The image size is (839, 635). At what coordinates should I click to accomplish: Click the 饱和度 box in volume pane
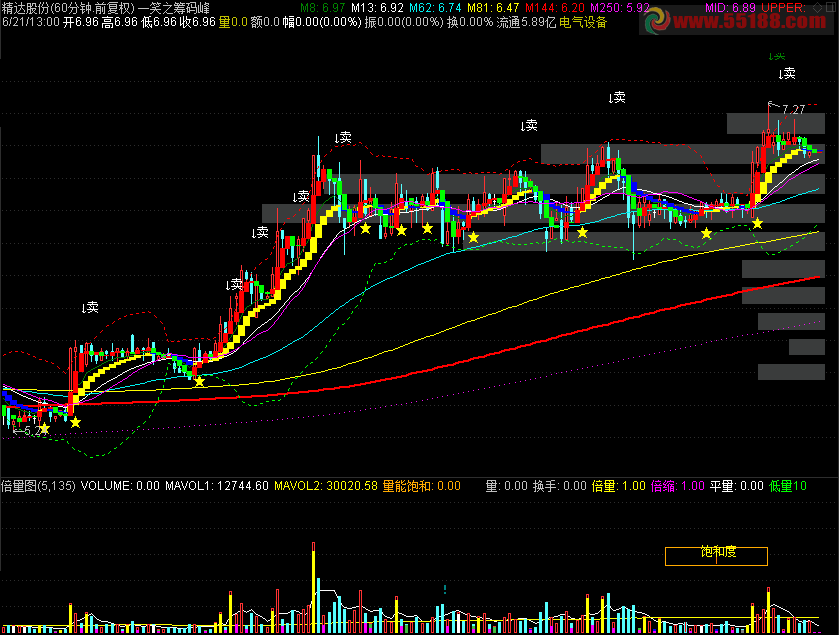point(716,556)
